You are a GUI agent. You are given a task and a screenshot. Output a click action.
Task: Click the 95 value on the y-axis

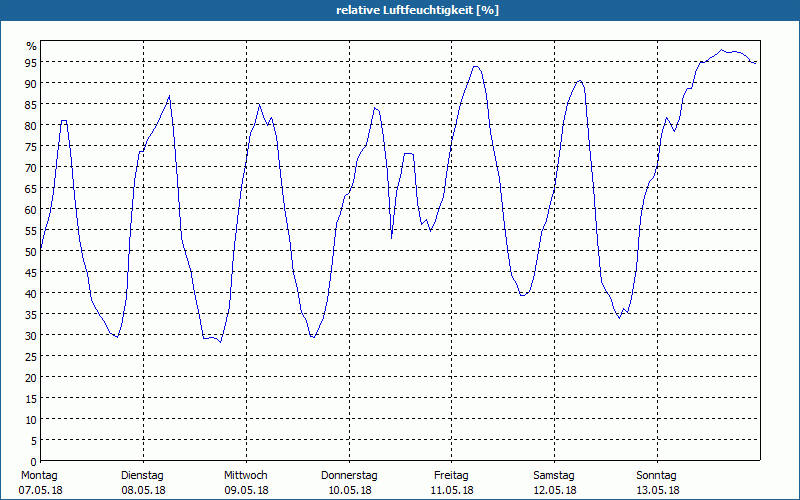coord(31,63)
